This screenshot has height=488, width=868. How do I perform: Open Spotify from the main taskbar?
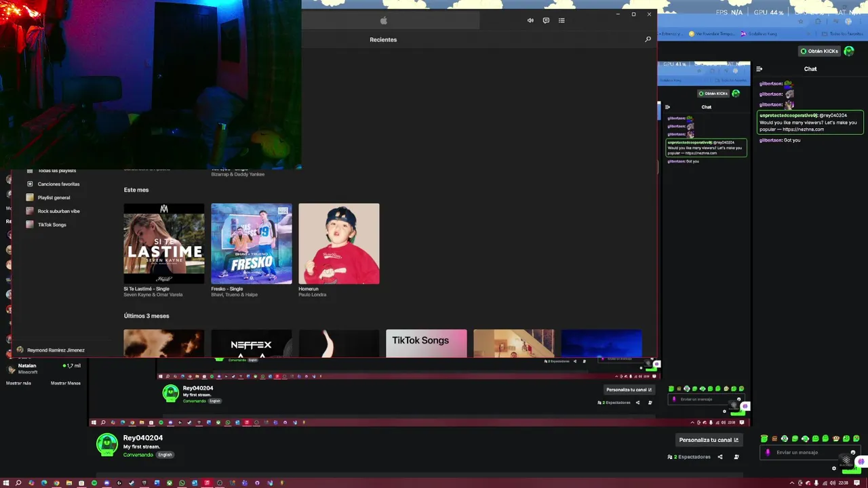click(x=94, y=483)
